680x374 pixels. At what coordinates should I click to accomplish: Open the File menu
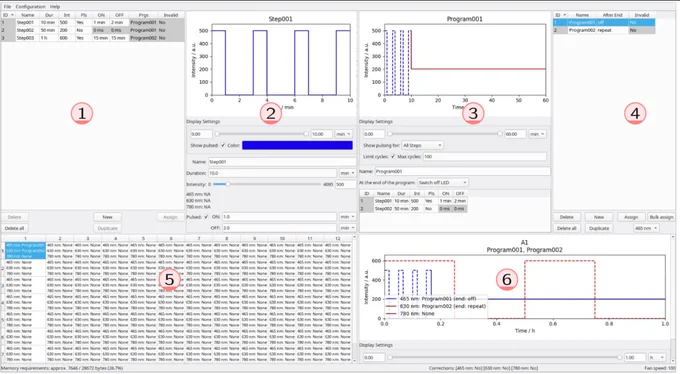[x=7, y=7]
